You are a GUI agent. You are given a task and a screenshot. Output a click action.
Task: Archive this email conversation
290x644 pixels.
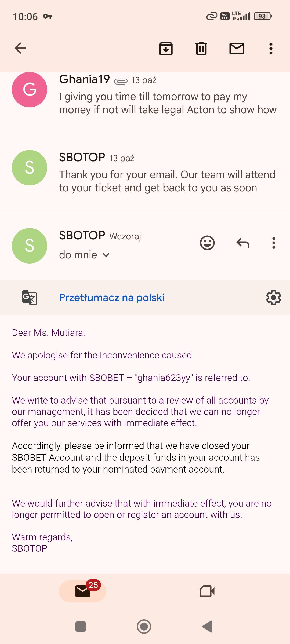coord(166,49)
